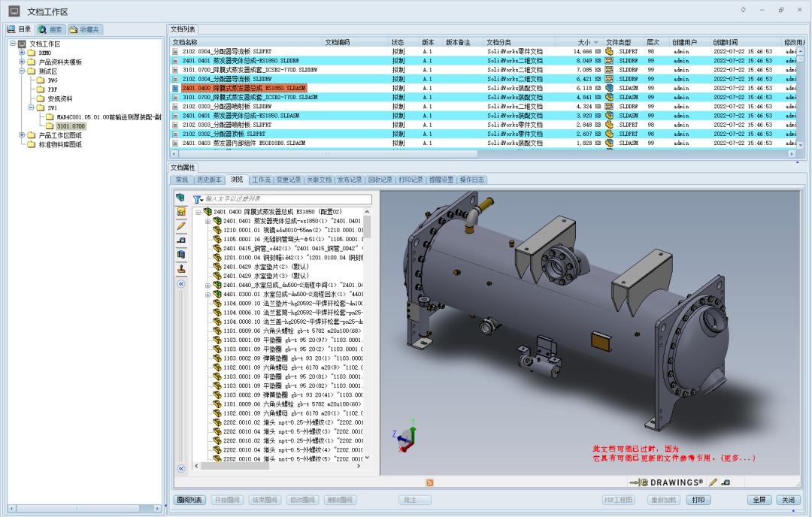The image size is (812, 517).
Task: Click the green assembly icon above viewer sidebar
Action: click(x=180, y=198)
